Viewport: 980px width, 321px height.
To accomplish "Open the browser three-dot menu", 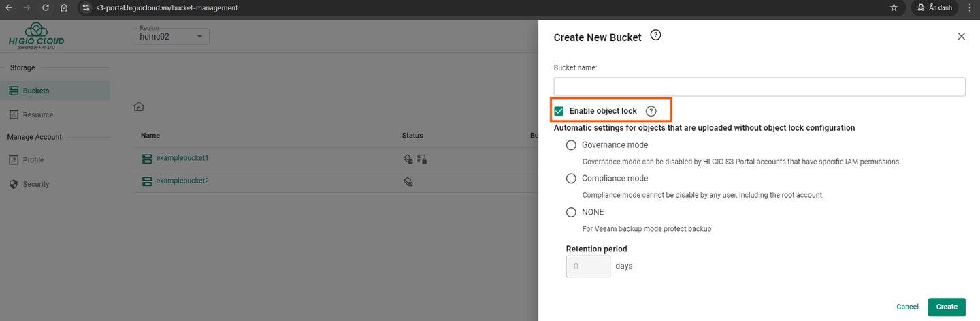I will pyautogui.click(x=969, y=7).
